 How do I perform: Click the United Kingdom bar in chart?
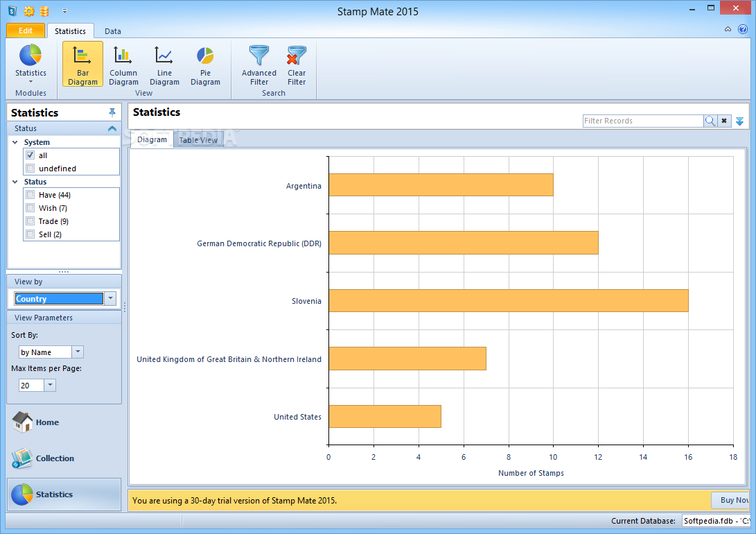407,359
